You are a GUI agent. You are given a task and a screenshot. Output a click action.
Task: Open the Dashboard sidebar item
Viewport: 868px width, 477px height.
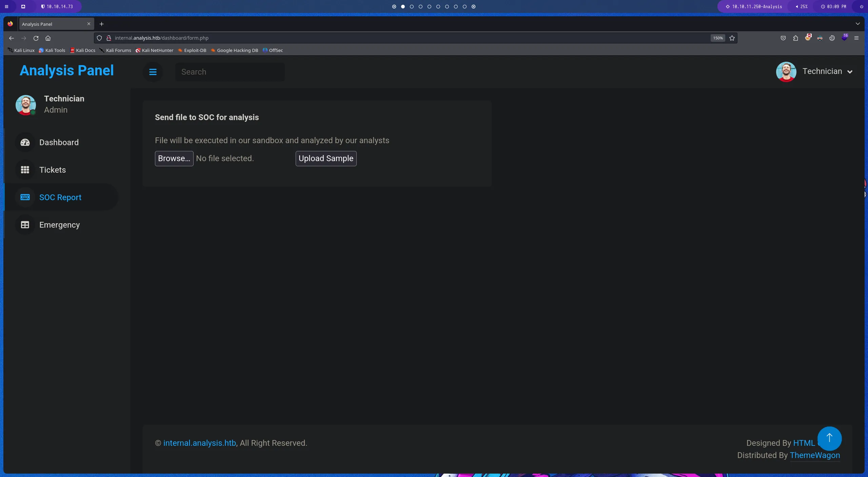click(59, 142)
